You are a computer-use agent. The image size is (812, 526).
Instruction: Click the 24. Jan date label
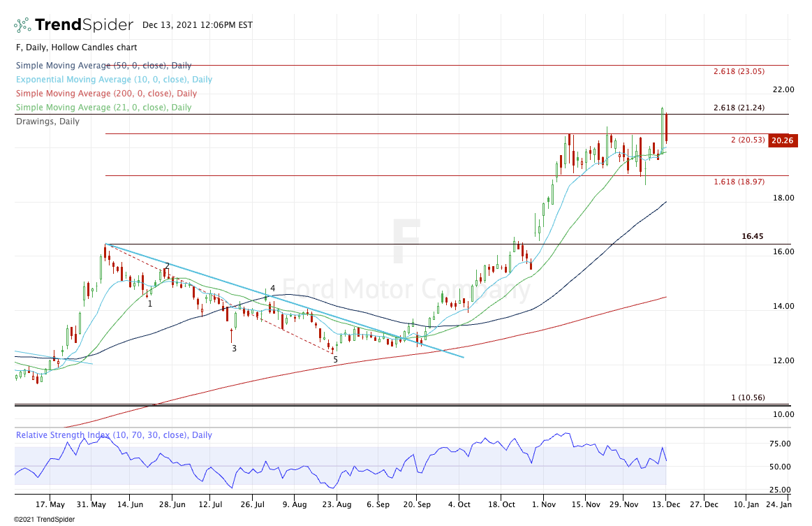(778, 505)
